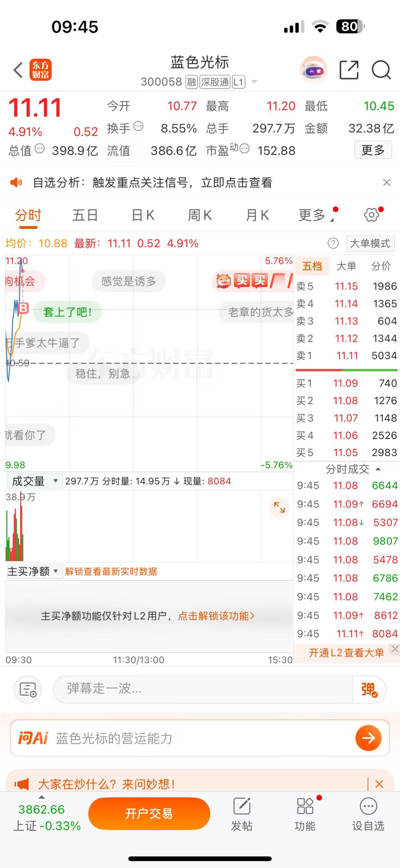Tap 点击解锁该功能 link
The image size is (400, 868).
216,616
